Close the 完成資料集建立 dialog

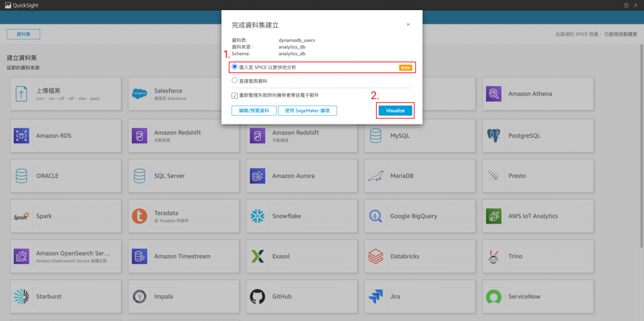408,24
